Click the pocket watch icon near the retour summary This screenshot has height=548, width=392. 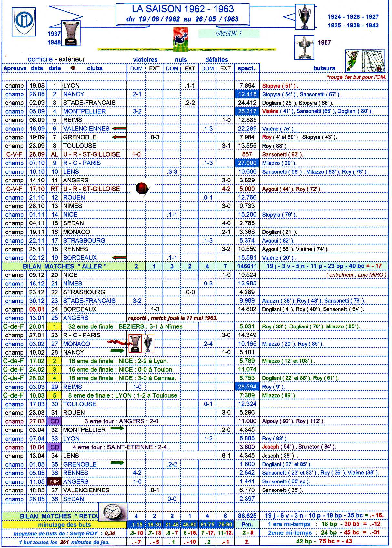[x=113, y=512]
